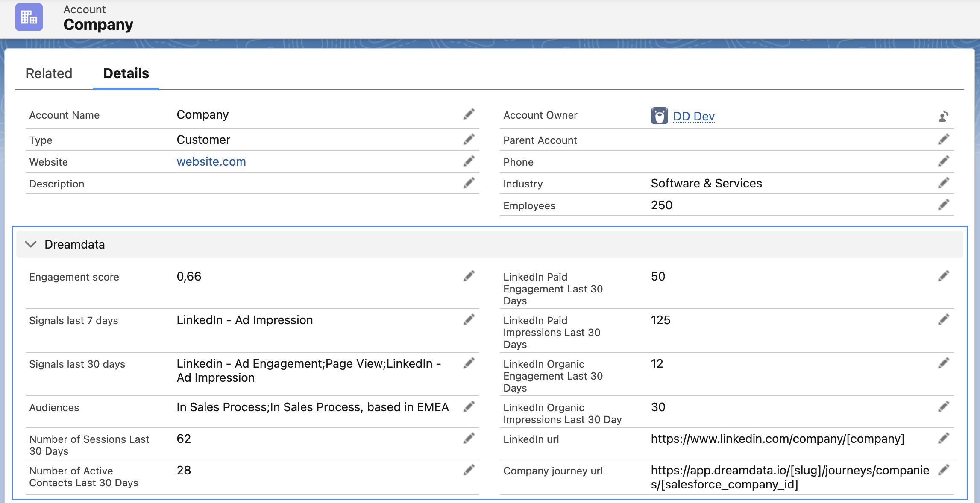Click pencil icon next to Type Customer

coord(469,140)
